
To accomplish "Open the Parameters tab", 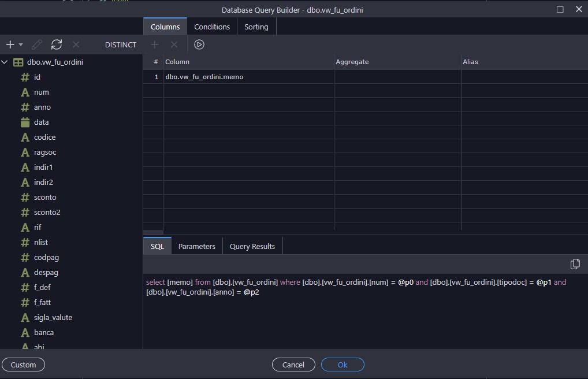I will (196, 246).
